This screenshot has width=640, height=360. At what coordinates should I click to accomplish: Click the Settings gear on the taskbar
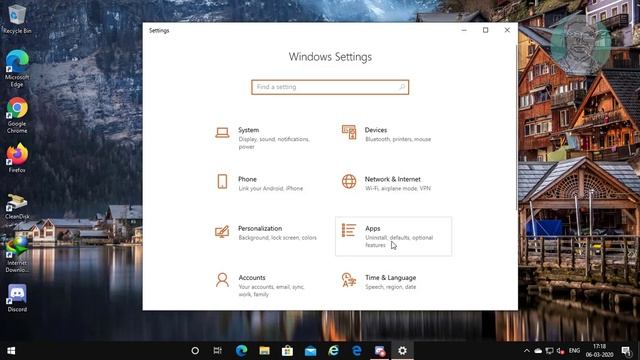(402, 351)
